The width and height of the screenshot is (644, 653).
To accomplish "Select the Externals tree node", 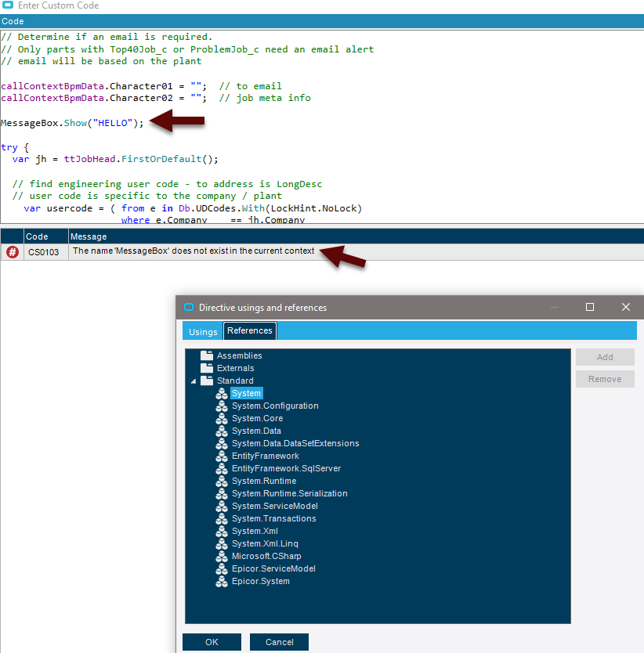I will tap(235, 368).
